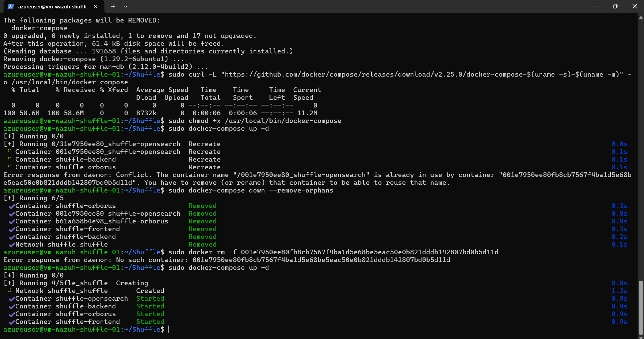
Task: Click the checkmark beside Container shuffle-opensearch Started
Action: point(12,299)
